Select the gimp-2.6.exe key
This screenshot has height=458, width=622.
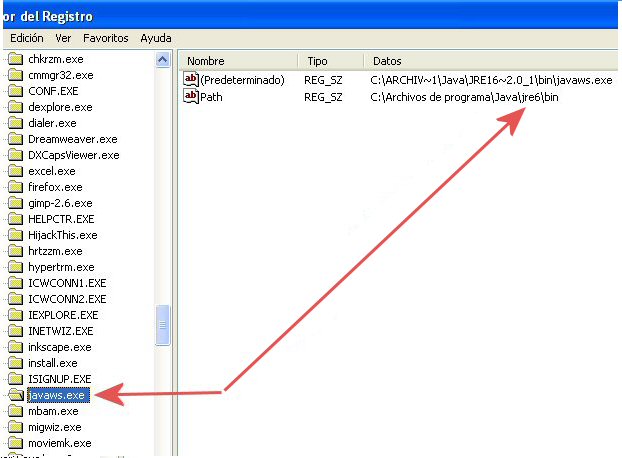tap(60, 203)
